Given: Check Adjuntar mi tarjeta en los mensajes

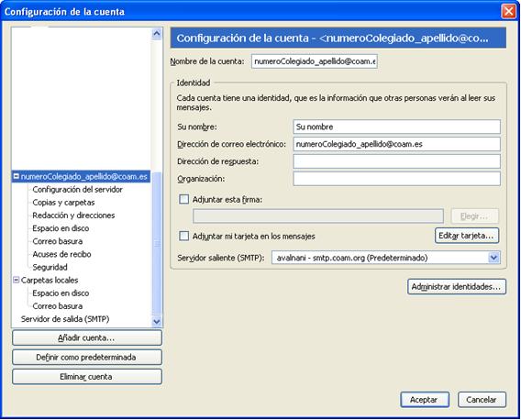Looking at the screenshot, I should pos(183,236).
